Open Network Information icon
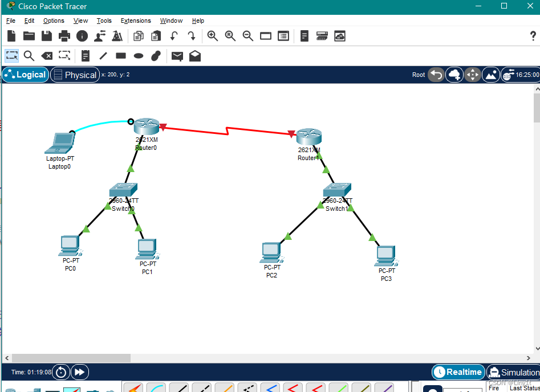Image resolution: width=540 pixels, height=392 pixels. tap(82, 36)
